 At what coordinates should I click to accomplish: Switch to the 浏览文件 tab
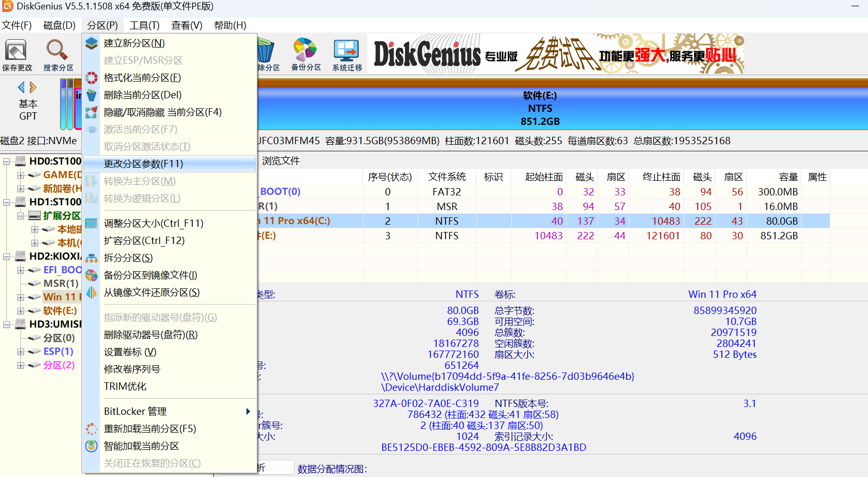point(280,160)
